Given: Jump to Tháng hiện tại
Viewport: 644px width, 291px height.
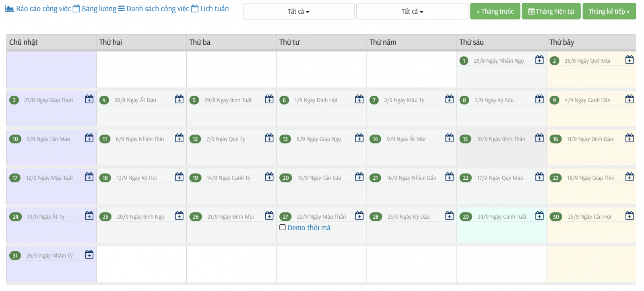Looking at the screenshot, I should tap(551, 11).
